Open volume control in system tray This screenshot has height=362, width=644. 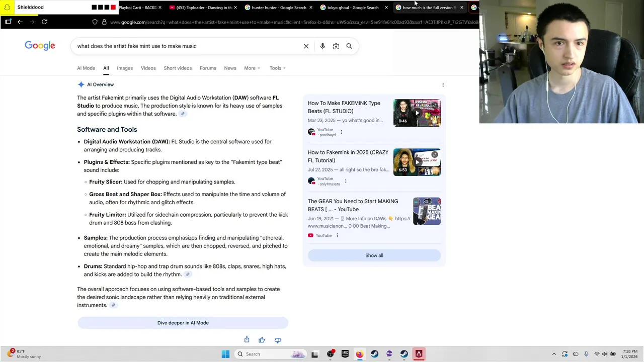point(605,354)
